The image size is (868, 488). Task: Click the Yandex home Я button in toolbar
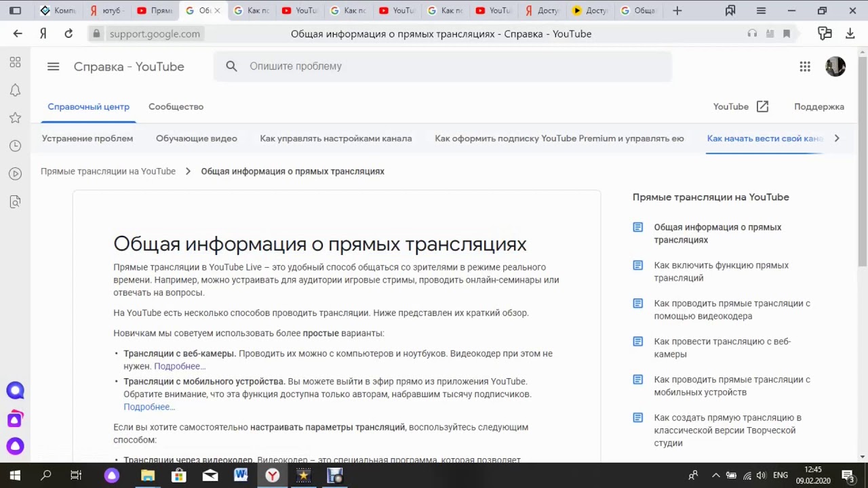click(43, 34)
